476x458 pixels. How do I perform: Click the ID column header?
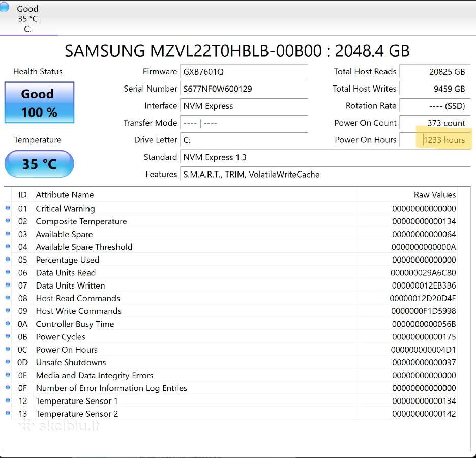tap(22, 195)
